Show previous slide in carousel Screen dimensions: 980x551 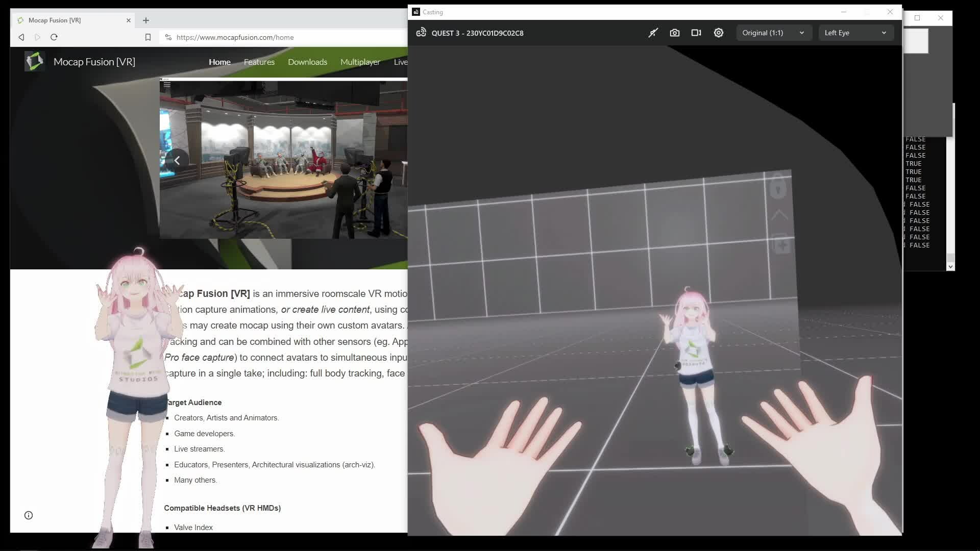coord(177,160)
